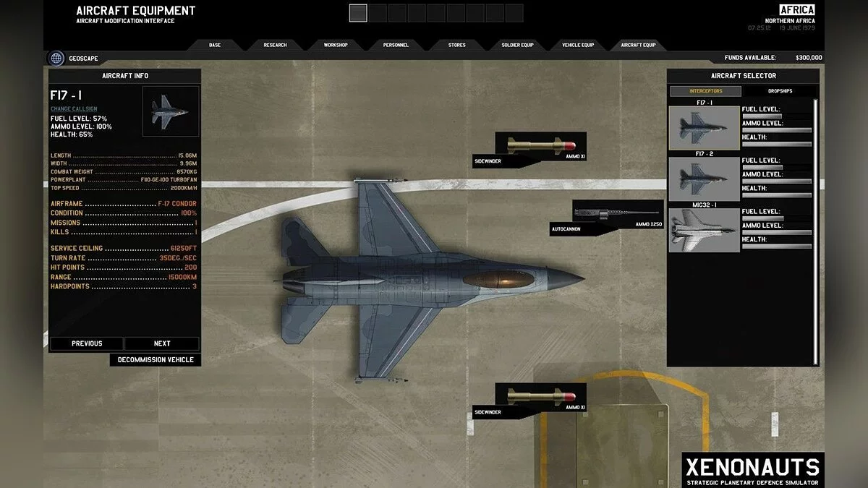Click Change Callsign link
The height and width of the screenshot is (488, 868).
74,109
